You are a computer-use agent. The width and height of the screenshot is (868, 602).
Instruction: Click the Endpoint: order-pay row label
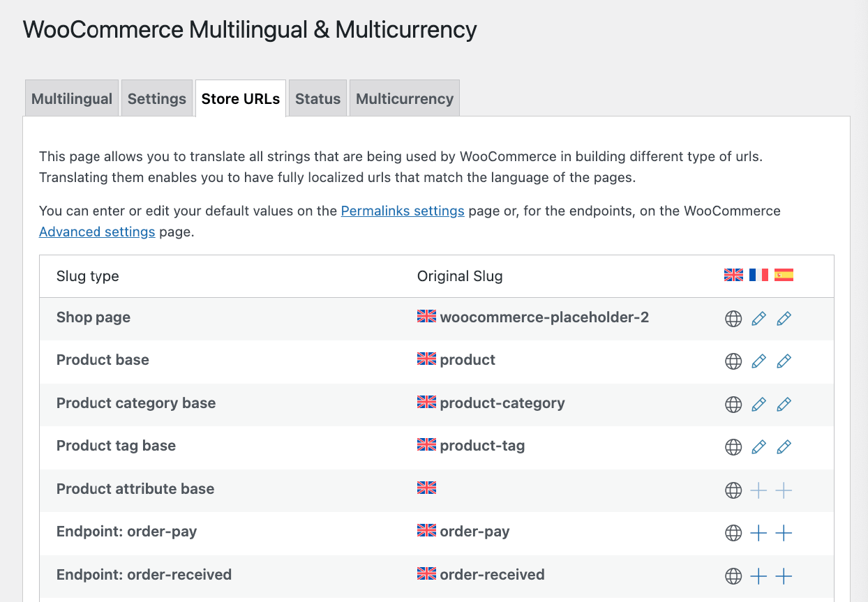(x=127, y=532)
